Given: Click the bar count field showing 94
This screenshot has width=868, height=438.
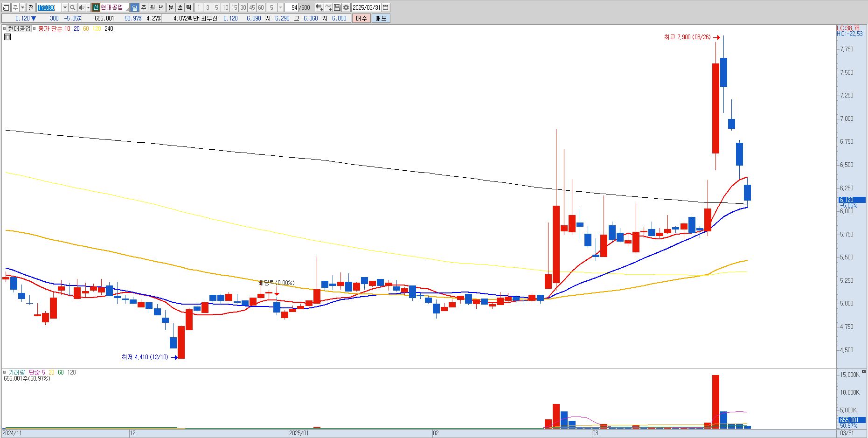Looking at the screenshot, I should [x=292, y=7].
